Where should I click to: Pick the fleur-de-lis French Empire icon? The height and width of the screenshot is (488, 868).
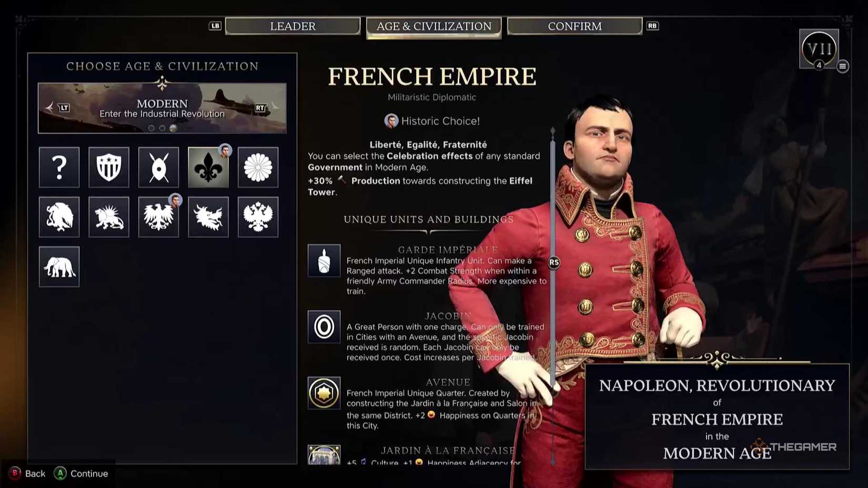coord(208,167)
